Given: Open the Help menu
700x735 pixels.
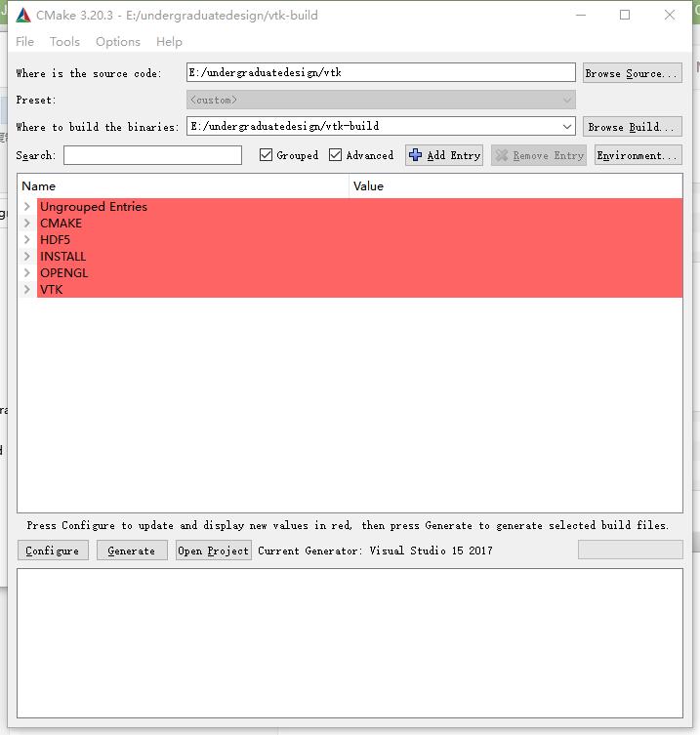Looking at the screenshot, I should [169, 42].
